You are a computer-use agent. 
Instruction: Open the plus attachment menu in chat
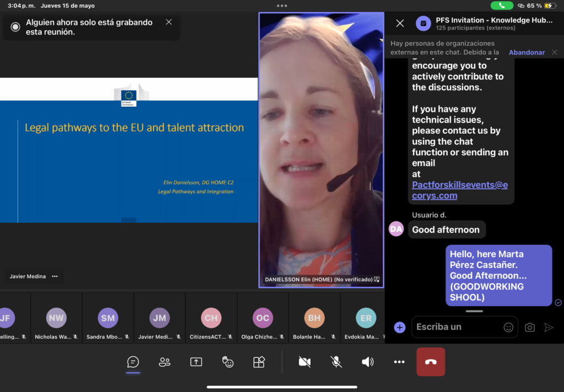(x=400, y=328)
